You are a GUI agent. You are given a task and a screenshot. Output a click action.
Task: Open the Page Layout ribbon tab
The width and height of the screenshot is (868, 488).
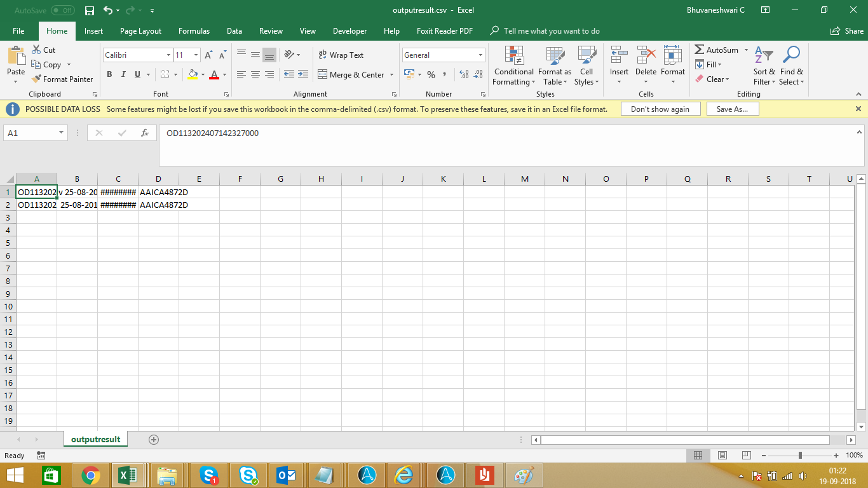(x=140, y=31)
